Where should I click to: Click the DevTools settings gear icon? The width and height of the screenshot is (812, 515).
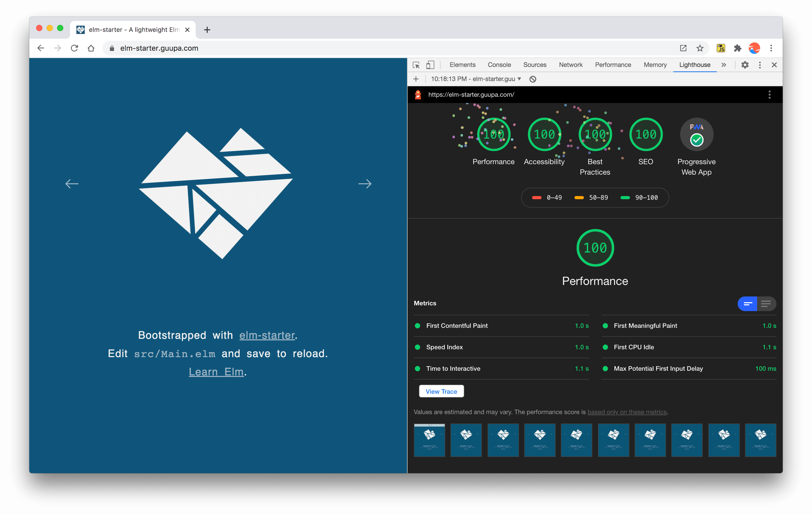coord(745,65)
